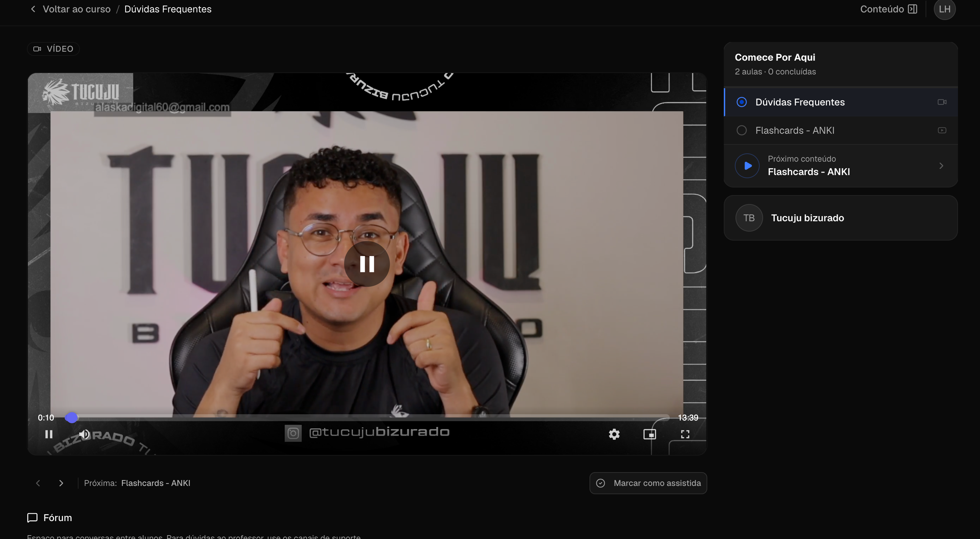
Task: Pause the video with the center overlay button
Action: (367, 264)
